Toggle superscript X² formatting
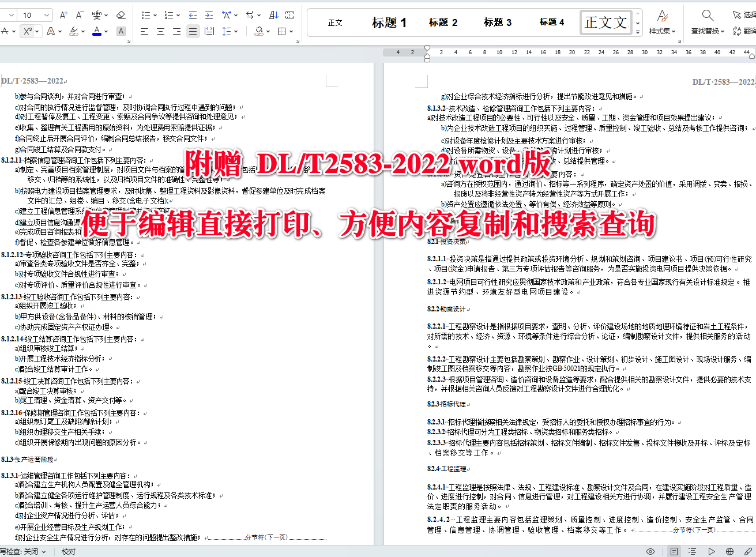Viewport: 756px width, 557px height. (28, 30)
